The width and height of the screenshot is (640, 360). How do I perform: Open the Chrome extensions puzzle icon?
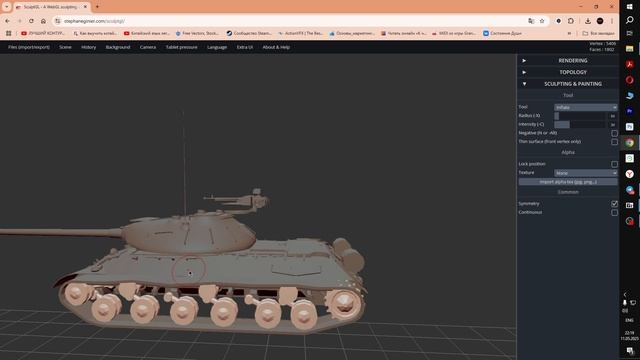pos(571,21)
